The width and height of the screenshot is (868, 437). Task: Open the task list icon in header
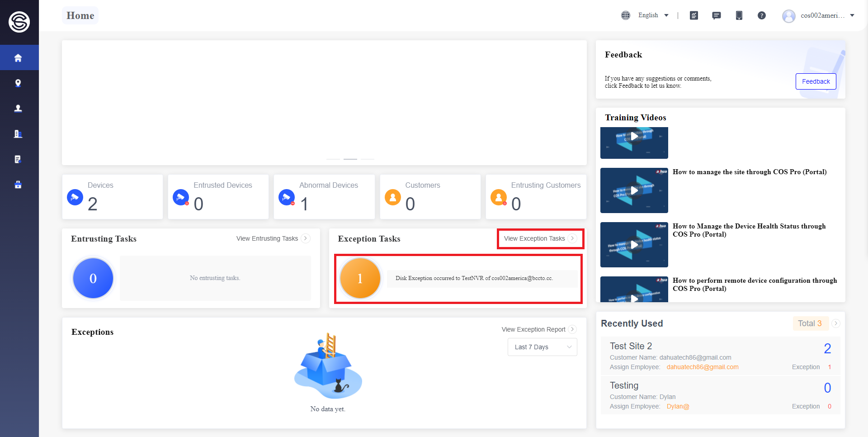694,15
